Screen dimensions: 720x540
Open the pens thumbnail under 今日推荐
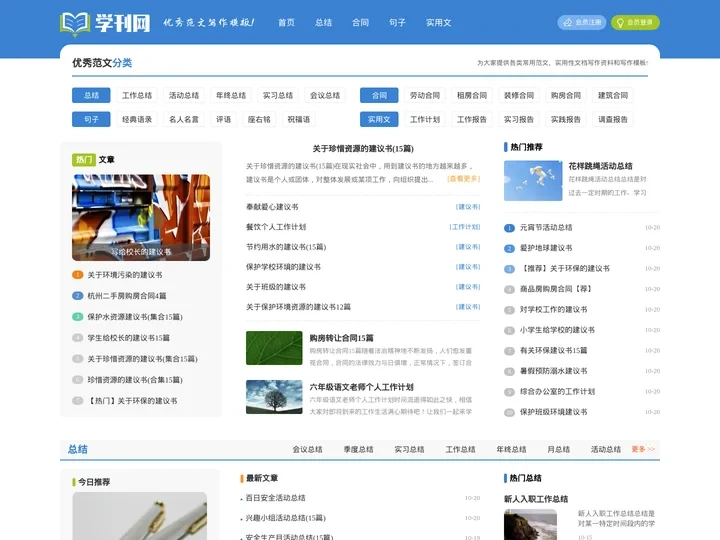point(140,516)
